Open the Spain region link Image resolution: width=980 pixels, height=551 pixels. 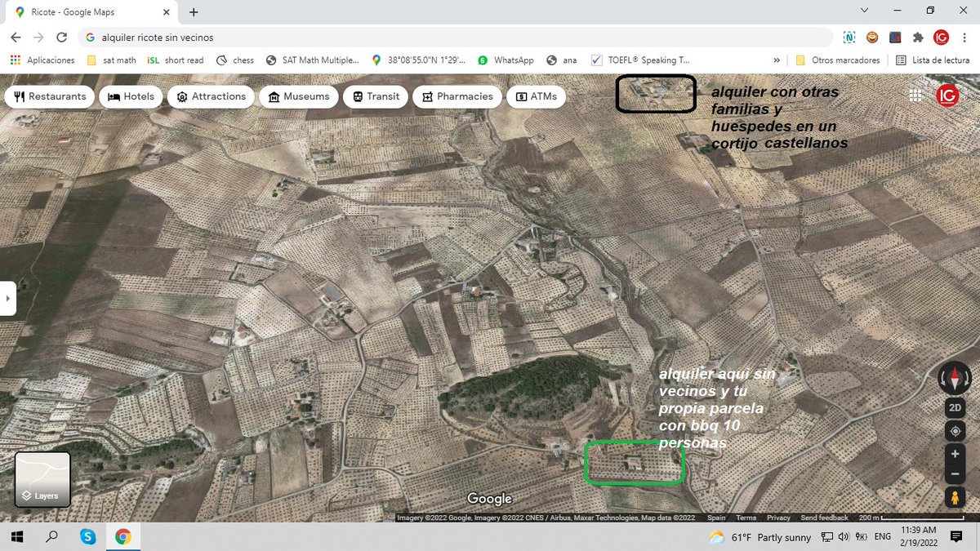pos(716,518)
